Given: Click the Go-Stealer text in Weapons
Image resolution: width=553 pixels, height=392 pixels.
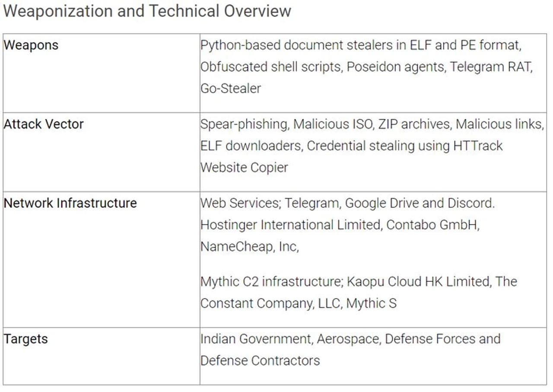Looking at the screenshot, I should (231, 88).
